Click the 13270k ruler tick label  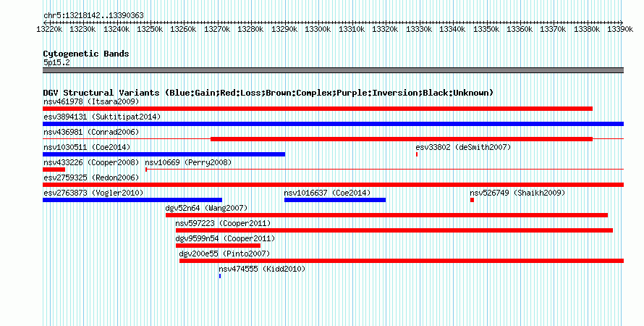(x=217, y=29)
